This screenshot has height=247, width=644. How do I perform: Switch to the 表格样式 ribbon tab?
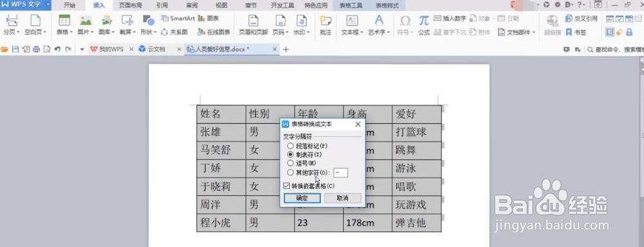tap(387, 5)
